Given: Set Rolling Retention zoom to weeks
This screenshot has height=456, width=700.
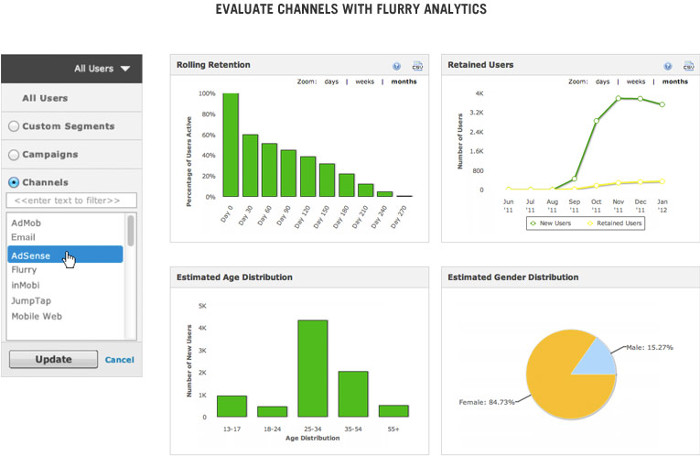Looking at the screenshot, I should (365, 81).
